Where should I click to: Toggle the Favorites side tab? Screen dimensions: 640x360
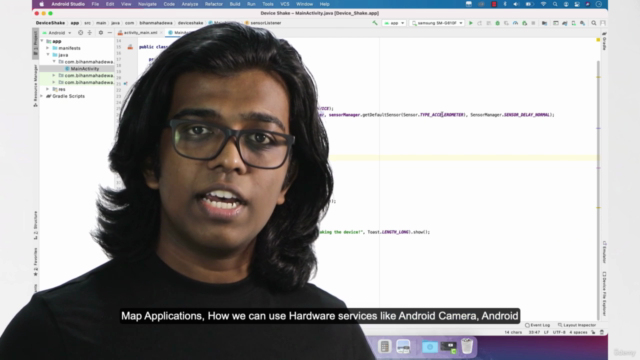pyautogui.click(x=36, y=262)
